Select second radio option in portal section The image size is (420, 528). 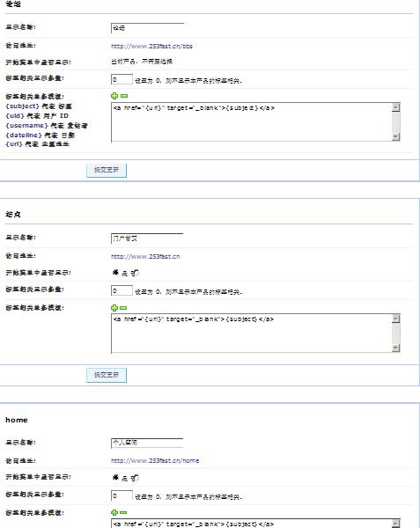(x=136, y=273)
